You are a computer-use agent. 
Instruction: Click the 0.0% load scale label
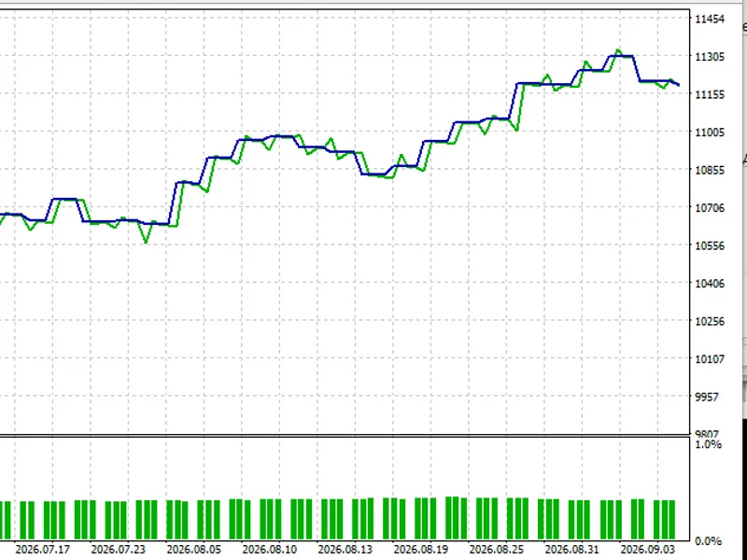708,541
